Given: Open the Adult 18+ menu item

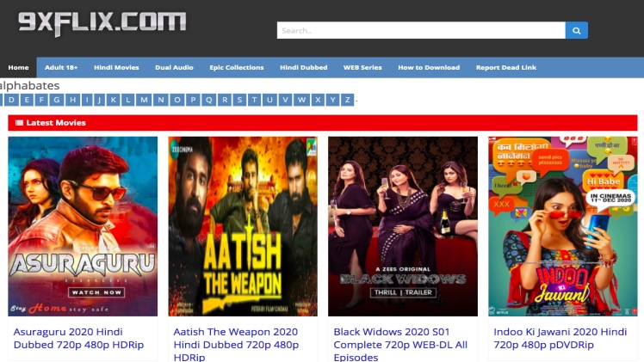Looking at the screenshot, I should tap(61, 67).
